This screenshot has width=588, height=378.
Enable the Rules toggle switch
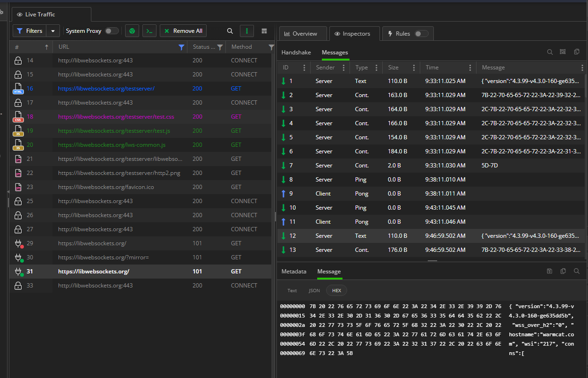[x=421, y=34]
